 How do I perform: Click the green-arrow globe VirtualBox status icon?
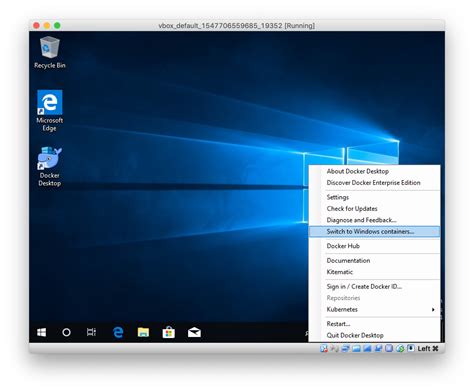pyautogui.click(x=400, y=349)
